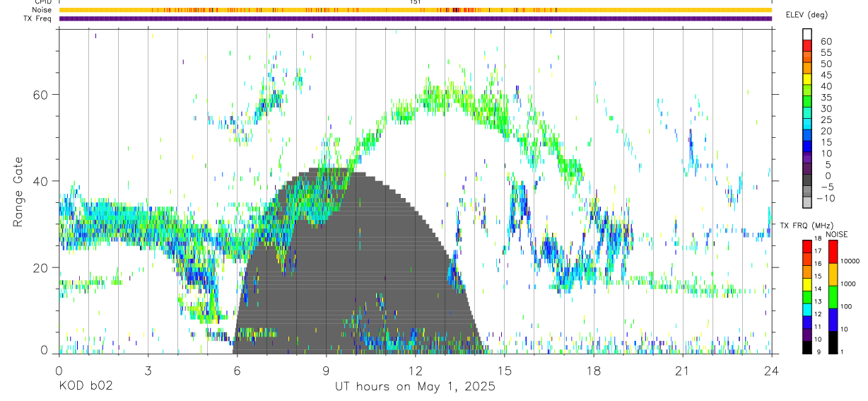The height and width of the screenshot is (401, 868).
Task: Click the "6" tick on the UT hours axis
Action: 237,371
